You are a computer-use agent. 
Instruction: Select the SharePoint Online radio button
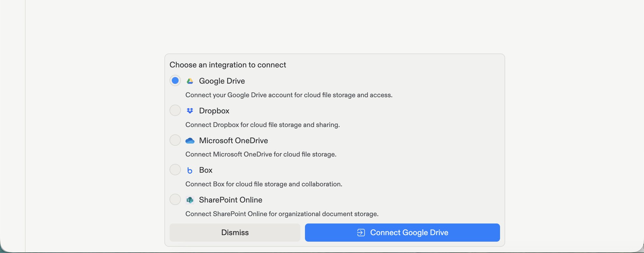175,200
